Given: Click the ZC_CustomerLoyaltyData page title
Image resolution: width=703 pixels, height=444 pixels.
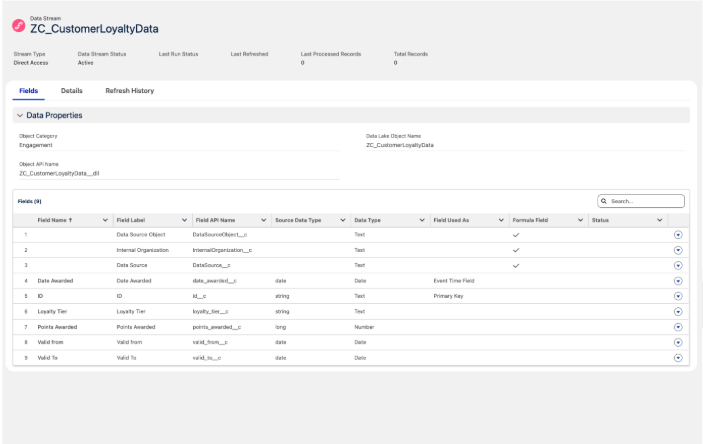Looking at the screenshot, I should point(94,29).
